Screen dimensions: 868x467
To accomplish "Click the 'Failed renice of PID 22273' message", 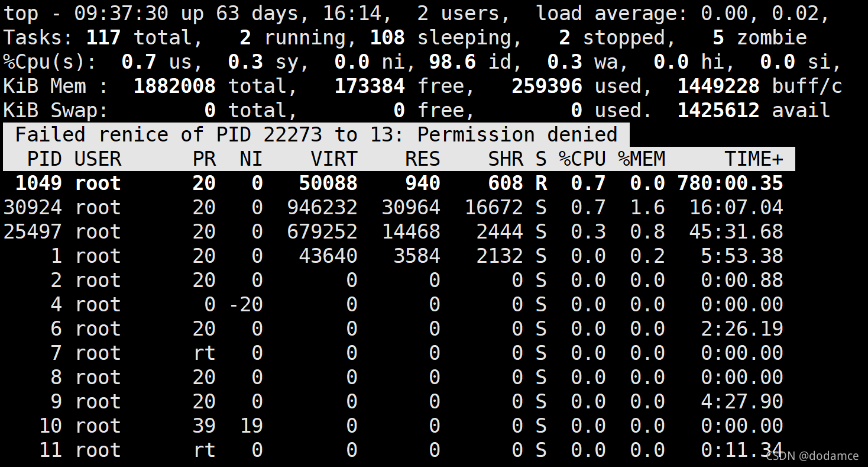I will click(x=316, y=135).
